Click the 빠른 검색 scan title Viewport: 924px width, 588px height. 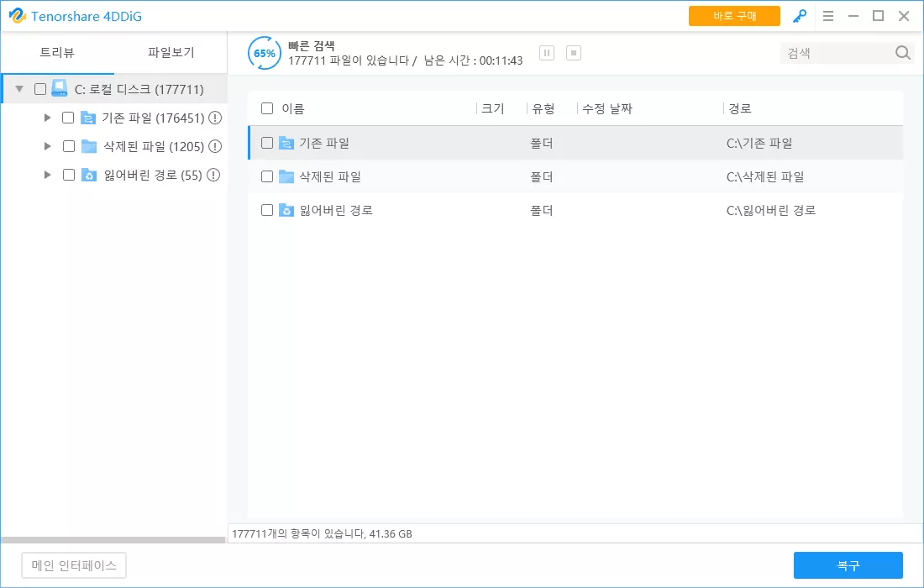point(311,45)
